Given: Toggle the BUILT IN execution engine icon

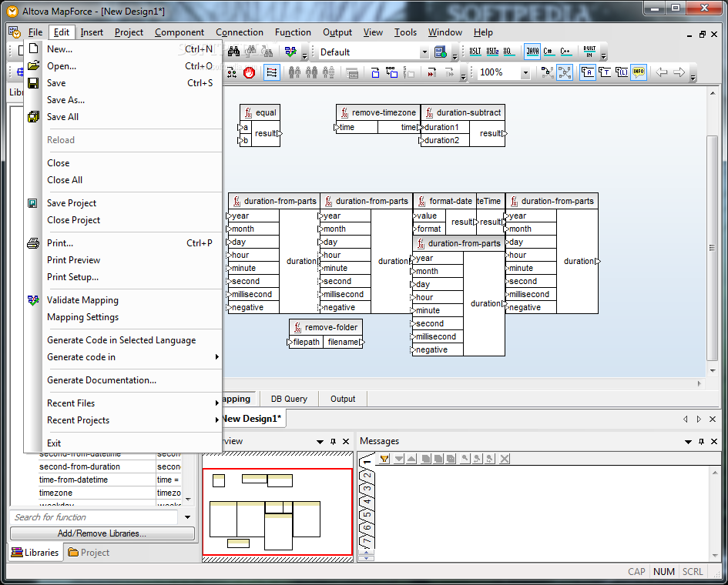Looking at the screenshot, I should (x=589, y=51).
